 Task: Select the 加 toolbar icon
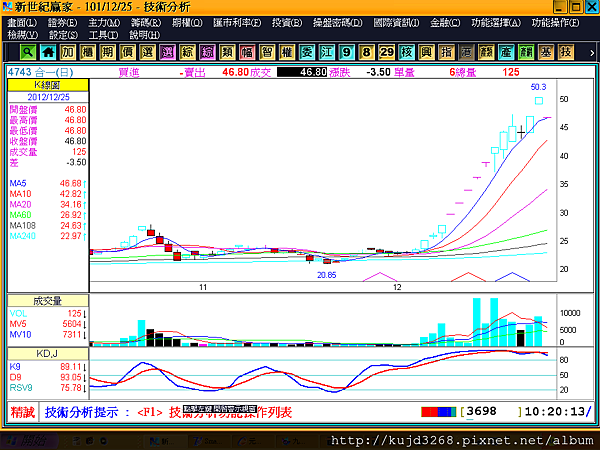click(x=68, y=52)
